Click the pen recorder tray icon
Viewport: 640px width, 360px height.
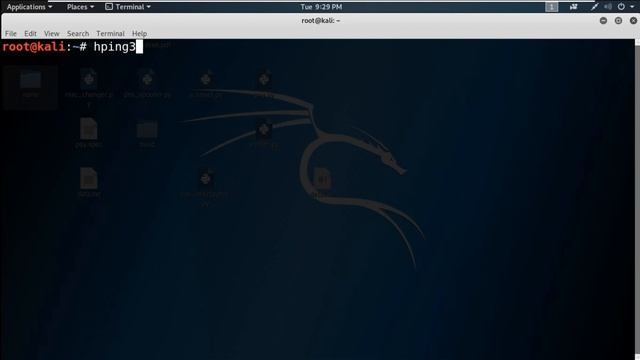(x=594, y=7)
